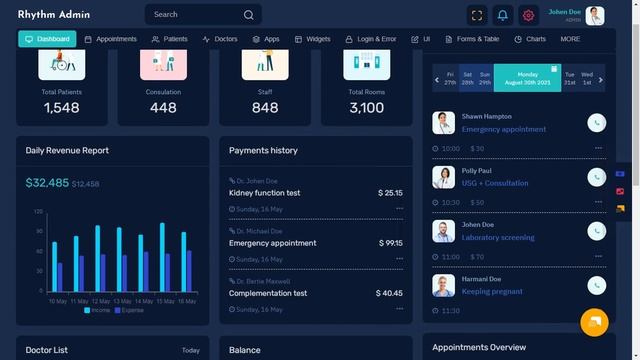Image resolution: width=640 pixels, height=360 pixels.
Task: Click Total Patients illustration
Action: 62,64
